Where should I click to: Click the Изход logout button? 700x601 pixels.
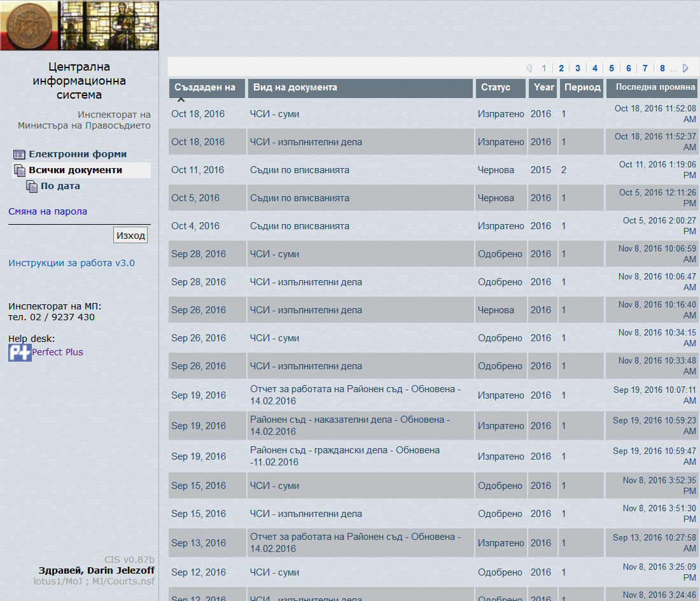pyautogui.click(x=130, y=236)
